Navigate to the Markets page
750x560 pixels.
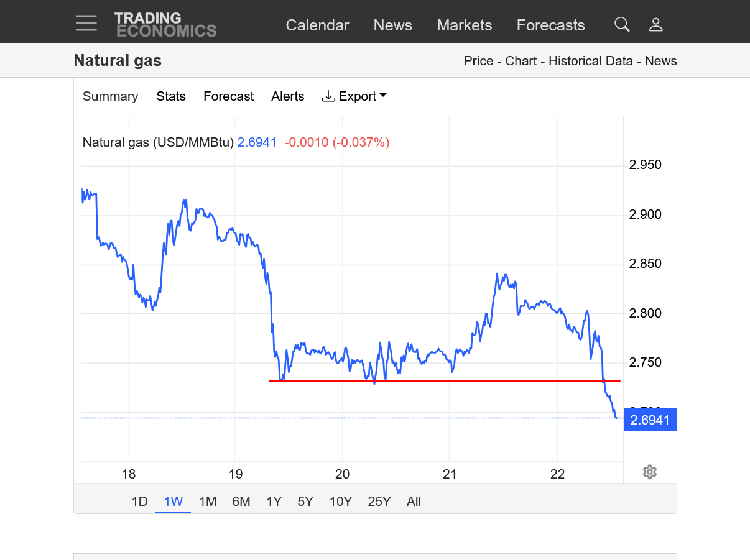click(x=465, y=25)
